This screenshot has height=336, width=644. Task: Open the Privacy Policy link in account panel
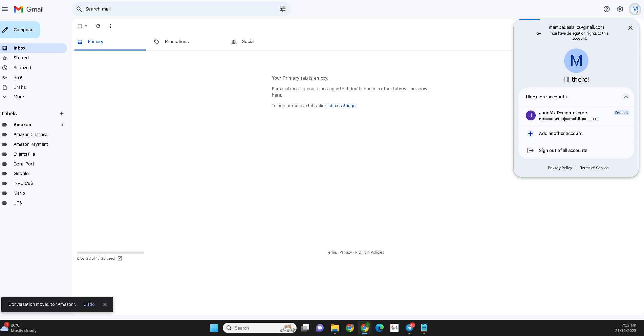560,168
